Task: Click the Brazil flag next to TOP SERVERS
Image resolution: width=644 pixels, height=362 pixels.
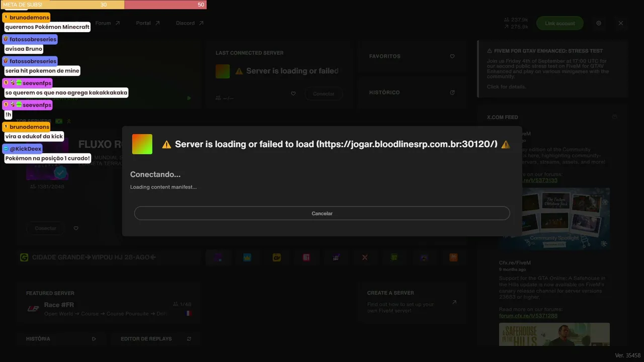Action: click(x=59, y=121)
